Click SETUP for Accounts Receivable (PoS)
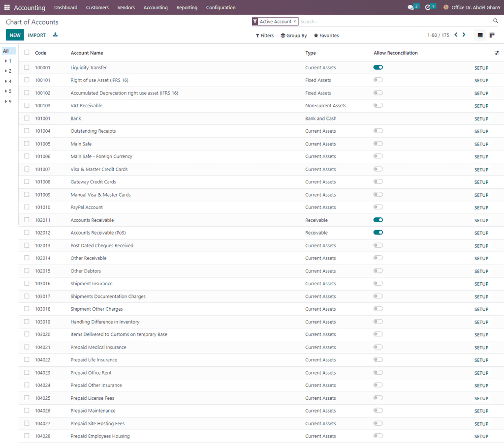 tap(481, 233)
